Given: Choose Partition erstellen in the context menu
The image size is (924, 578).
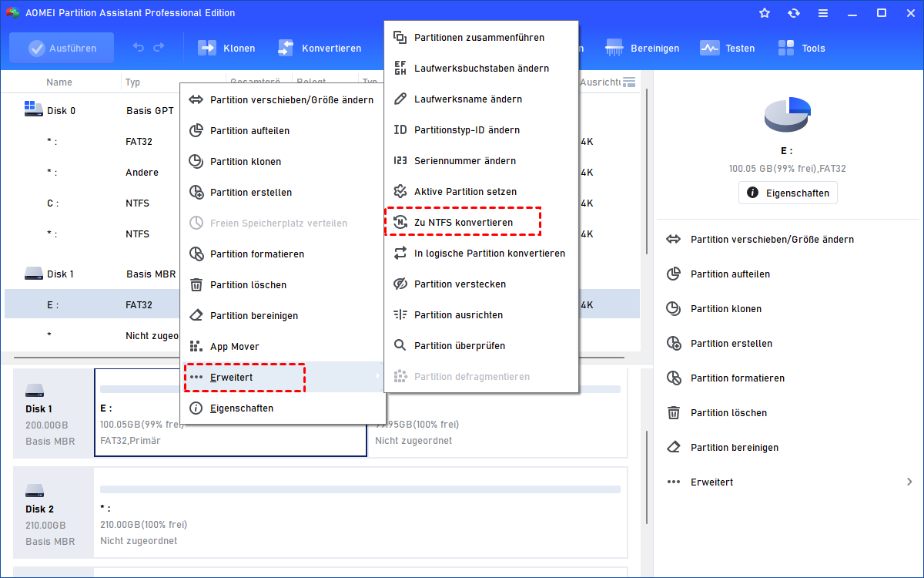Looking at the screenshot, I should coord(283,192).
